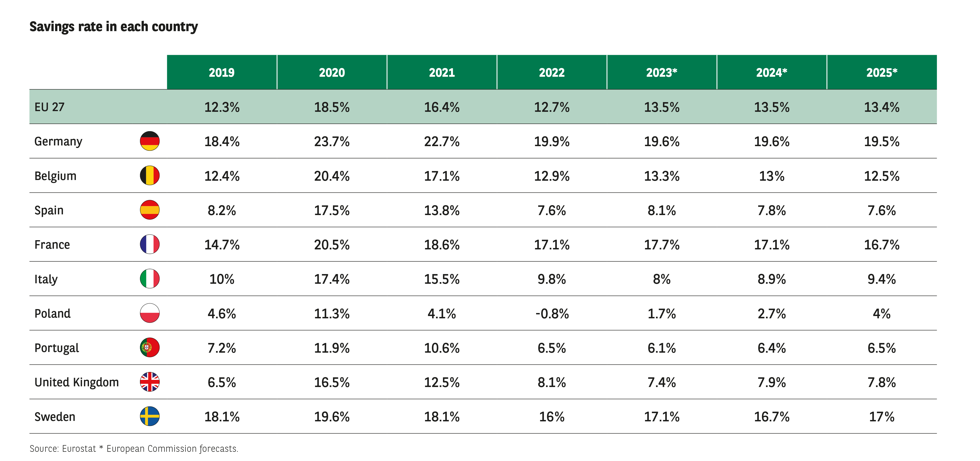The height and width of the screenshot is (461, 980).
Task: Click the "Savings rate in each country" title
Action: click(x=114, y=27)
